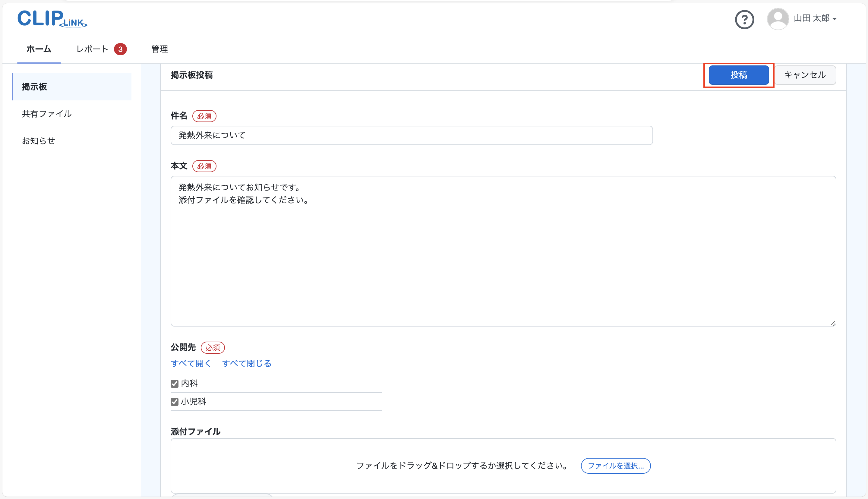
Task: Click the text area resize handle
Action: pos(833,323)
